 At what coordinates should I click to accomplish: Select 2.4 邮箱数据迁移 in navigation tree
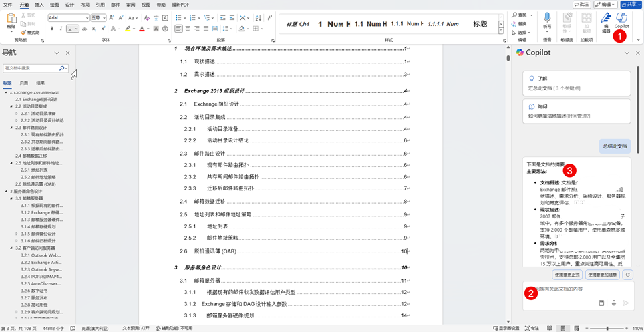point(31,156)
